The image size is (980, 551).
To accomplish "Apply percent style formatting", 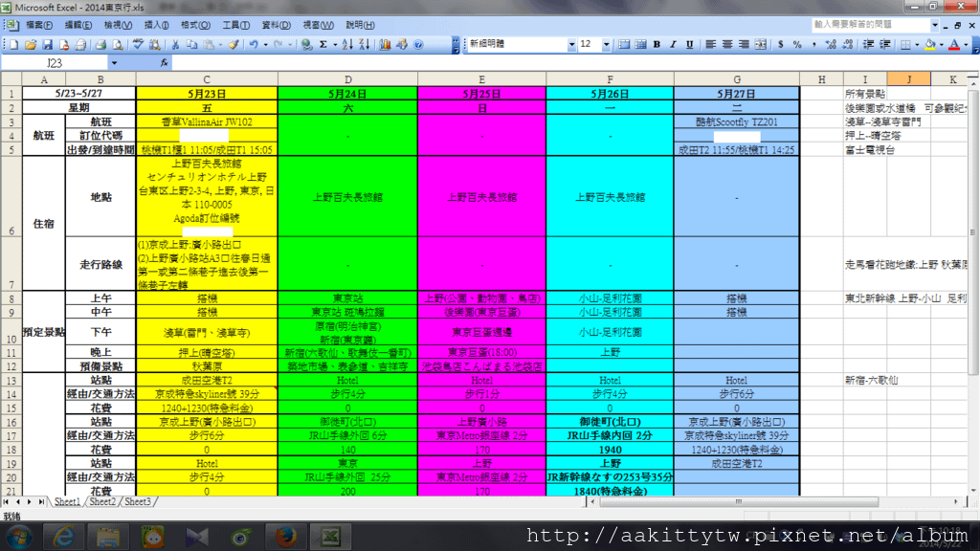I will 797,44.
